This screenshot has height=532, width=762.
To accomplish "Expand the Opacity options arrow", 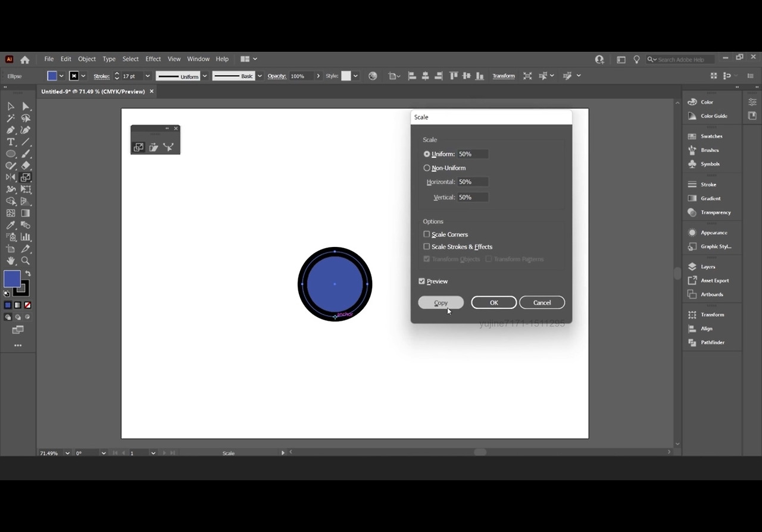I will click(x=318, y=76).
